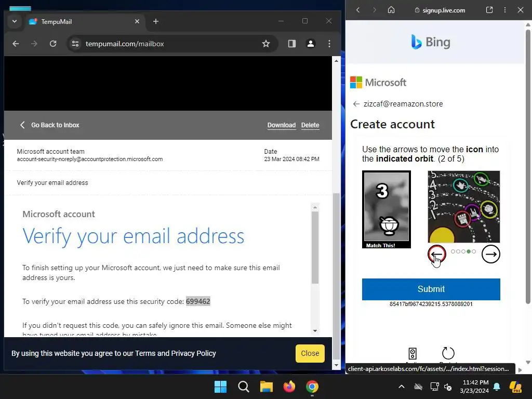Close the TempuMail tab
The image size is (532, 399).
(137, 21)
